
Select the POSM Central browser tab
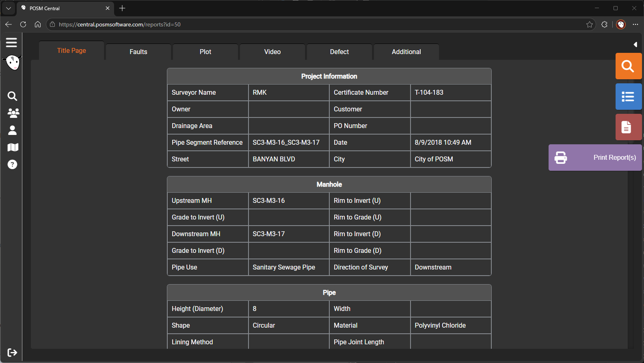(x=66, y=8)
